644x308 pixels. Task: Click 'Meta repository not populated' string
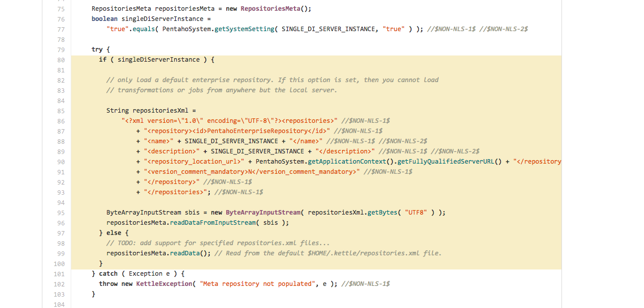click(x=257, y=284)
